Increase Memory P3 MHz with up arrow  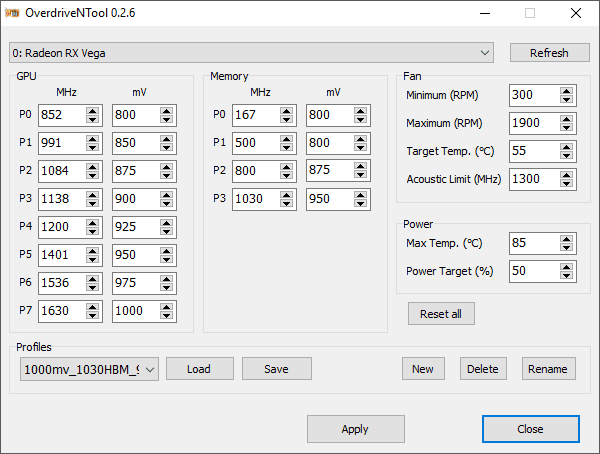coord(286,195)
